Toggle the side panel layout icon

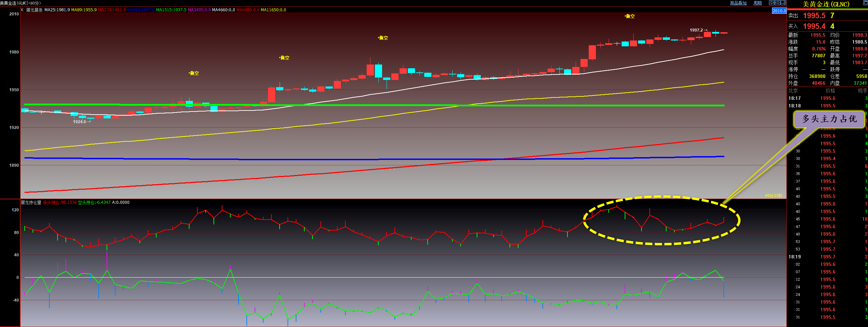(783, 3)
